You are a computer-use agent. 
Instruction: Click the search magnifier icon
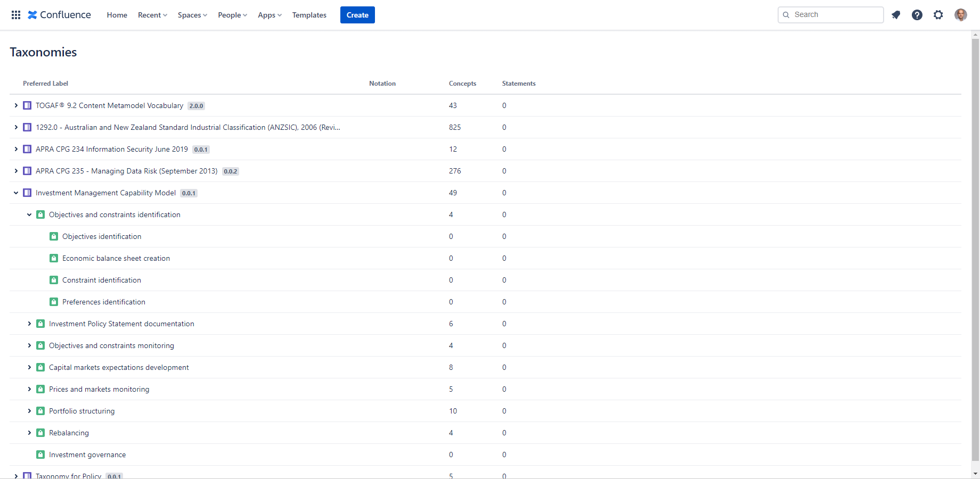786,15
